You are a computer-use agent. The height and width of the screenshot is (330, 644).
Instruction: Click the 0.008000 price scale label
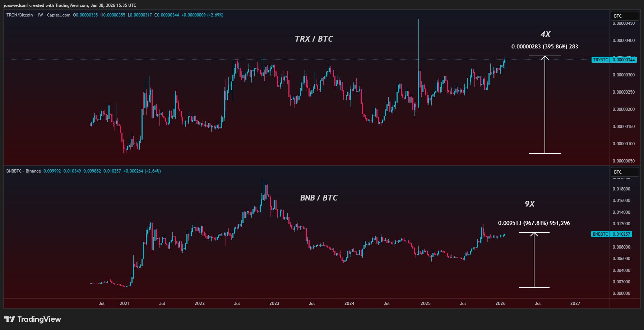click(x=621, y=247)
